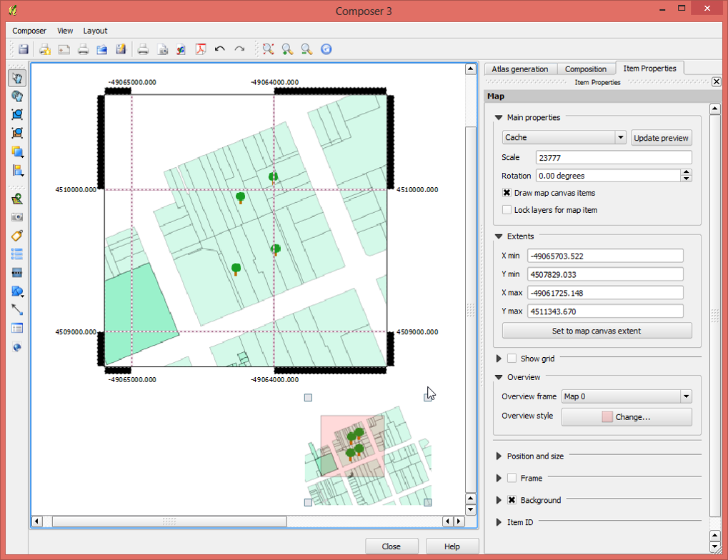Select the Add scalebar tool
Viewport: 728px width, 560px height.
click(17, 273)
